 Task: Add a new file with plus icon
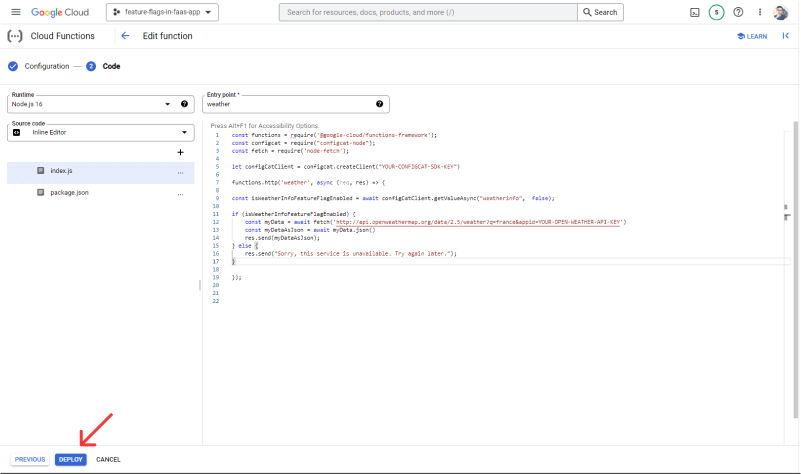click(180, 152)
